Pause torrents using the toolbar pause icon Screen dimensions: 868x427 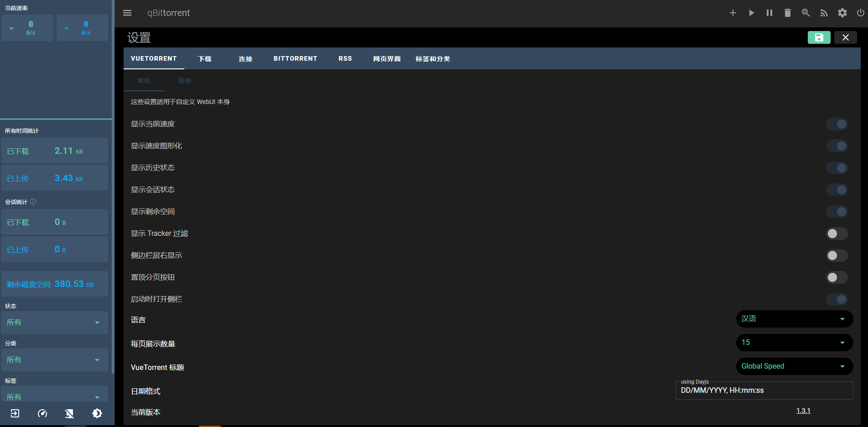(x=769, y=13)
